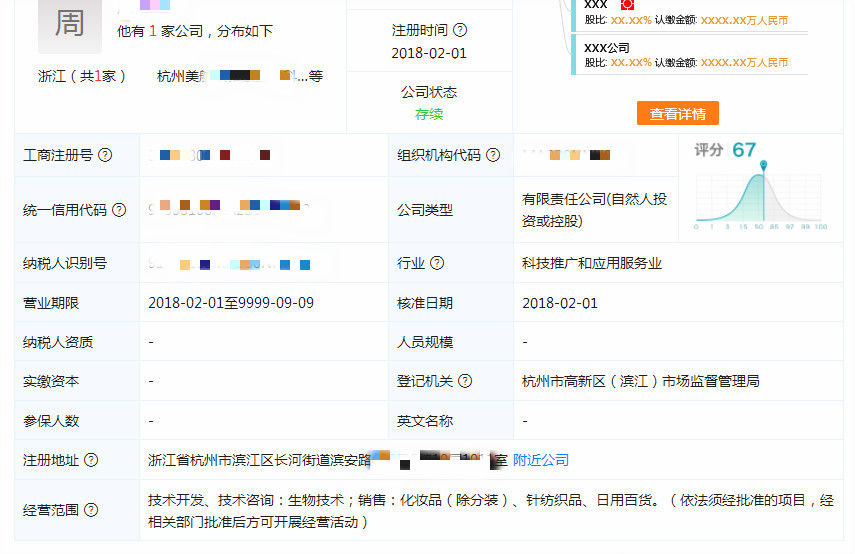Click the 人员规模 label

pyautogui.click(x=425, y=342)
